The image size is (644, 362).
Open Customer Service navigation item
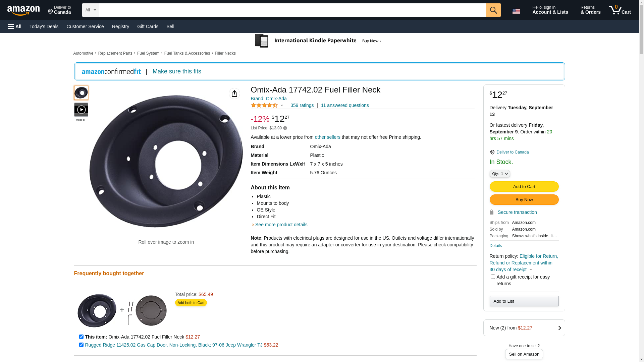click(85, 26)
